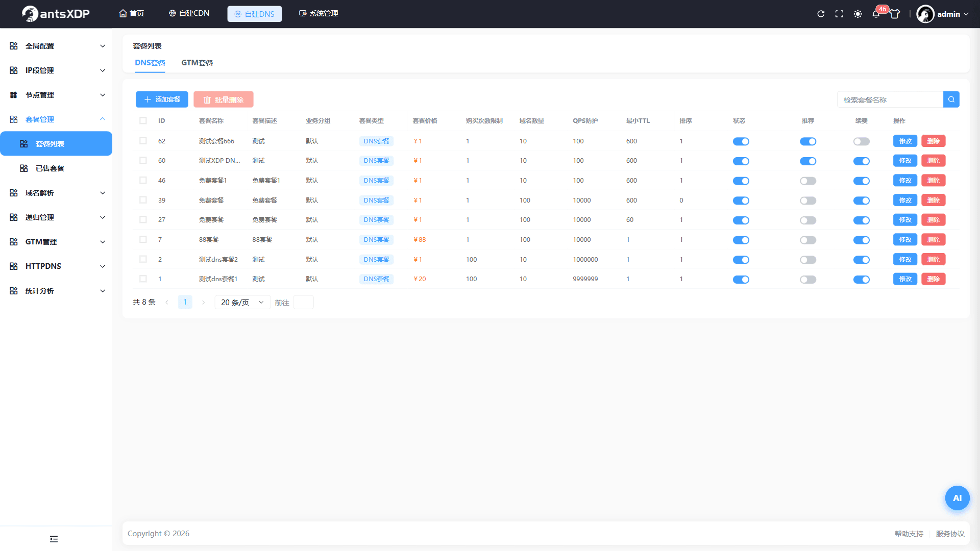Click 删除 for 测试dns套餐1 row
Screen dimensions: 980x551
click(x=934, y=279)
